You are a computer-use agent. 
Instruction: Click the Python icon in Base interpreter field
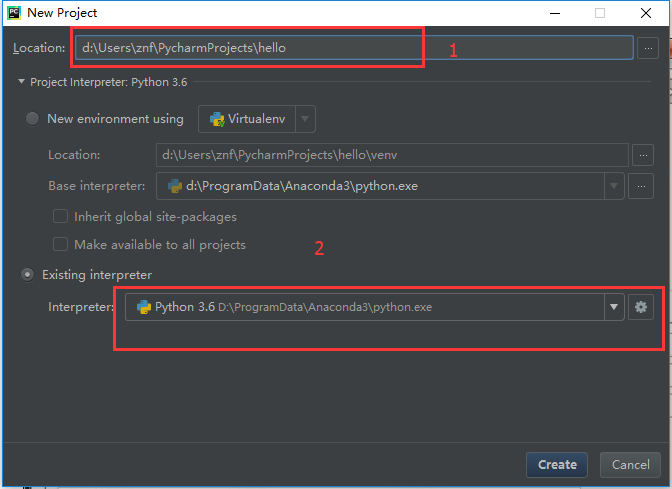click(174, 186)
